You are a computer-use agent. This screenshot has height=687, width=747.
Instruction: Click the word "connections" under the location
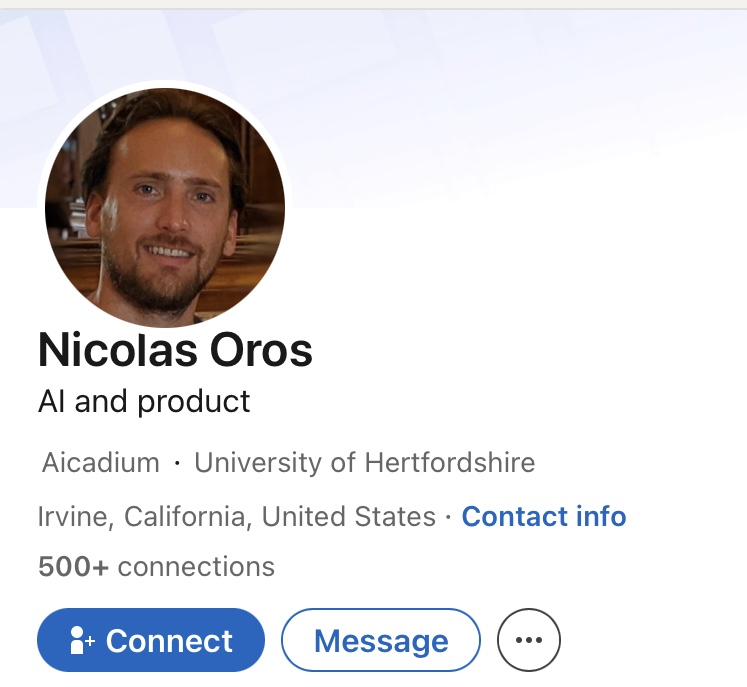click(196, 567)
